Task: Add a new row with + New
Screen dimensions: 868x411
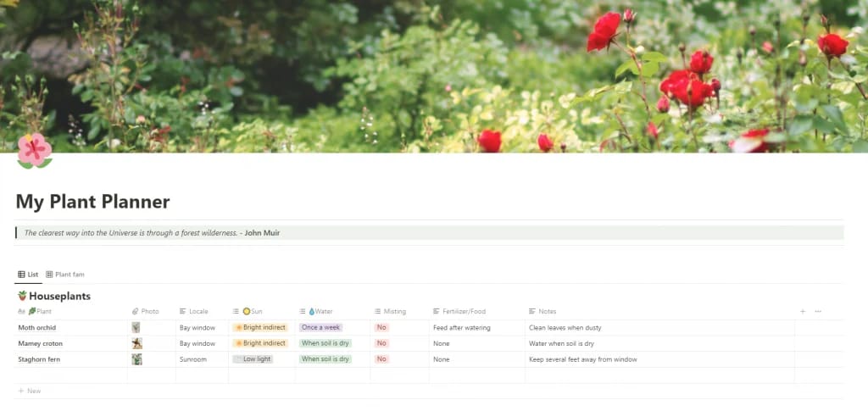Action: 30,392
